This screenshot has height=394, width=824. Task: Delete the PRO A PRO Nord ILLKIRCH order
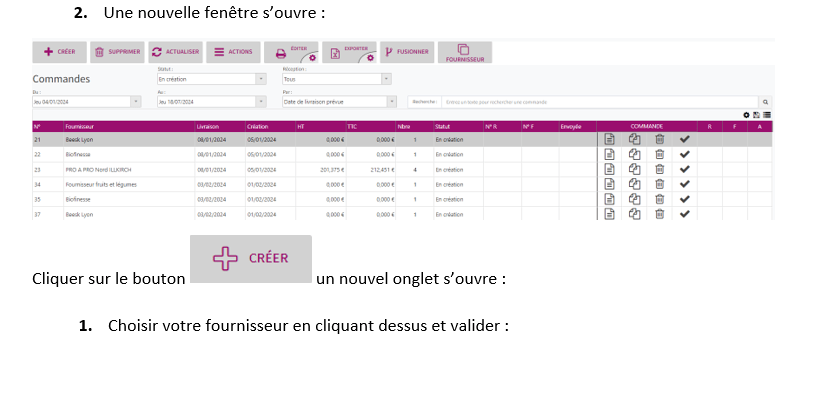[x=660, y=169]
